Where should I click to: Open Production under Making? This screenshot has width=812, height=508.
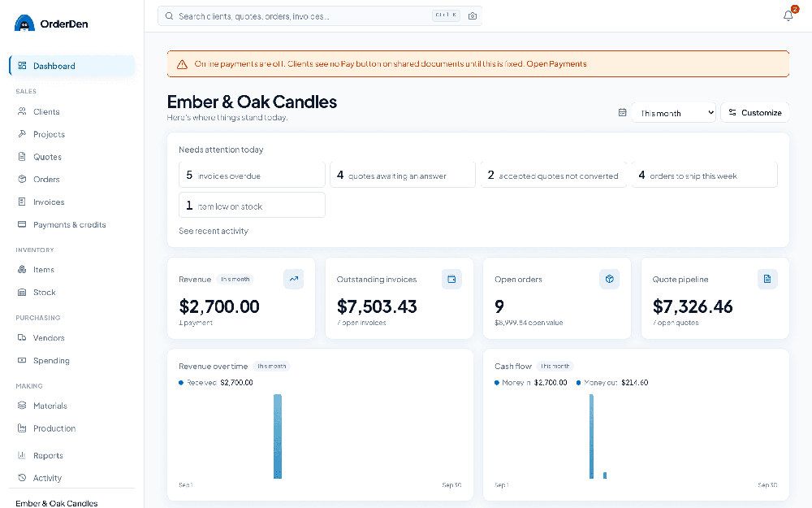[72, 428]
